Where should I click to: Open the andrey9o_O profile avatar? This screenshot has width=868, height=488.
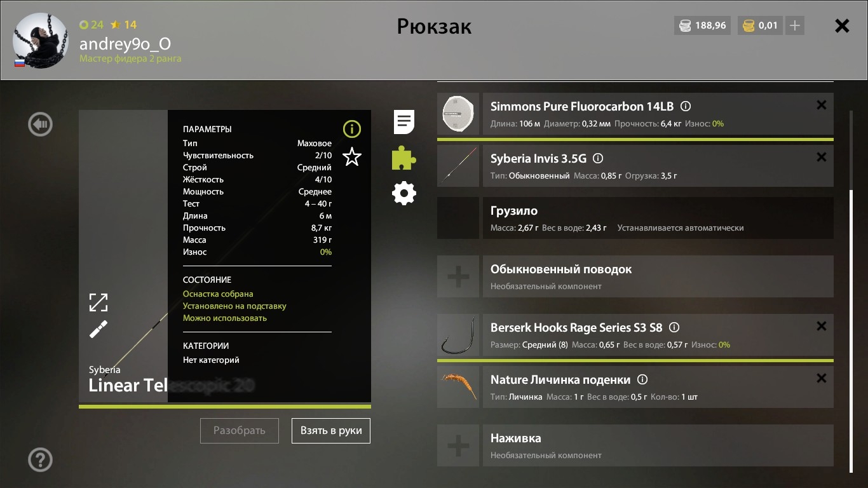tap(40, 40)
